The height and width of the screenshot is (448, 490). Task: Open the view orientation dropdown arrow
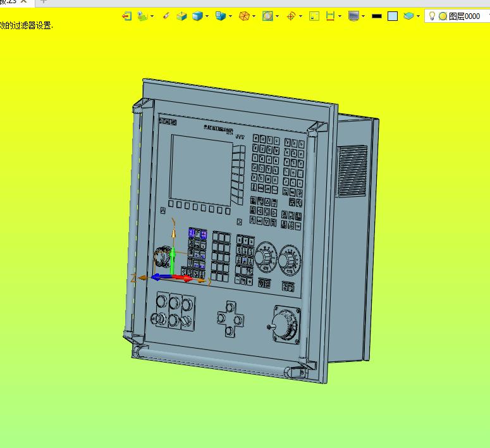coord(231,16)
